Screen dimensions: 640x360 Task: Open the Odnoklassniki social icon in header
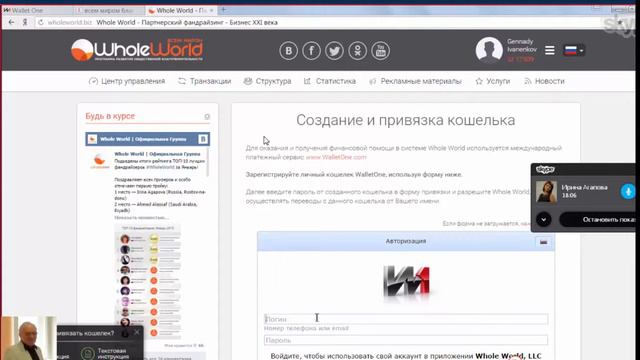[358, 51]
